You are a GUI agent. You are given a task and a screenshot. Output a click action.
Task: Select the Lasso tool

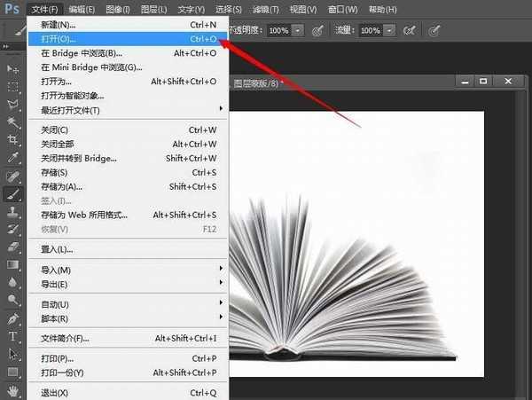(13, 105)
